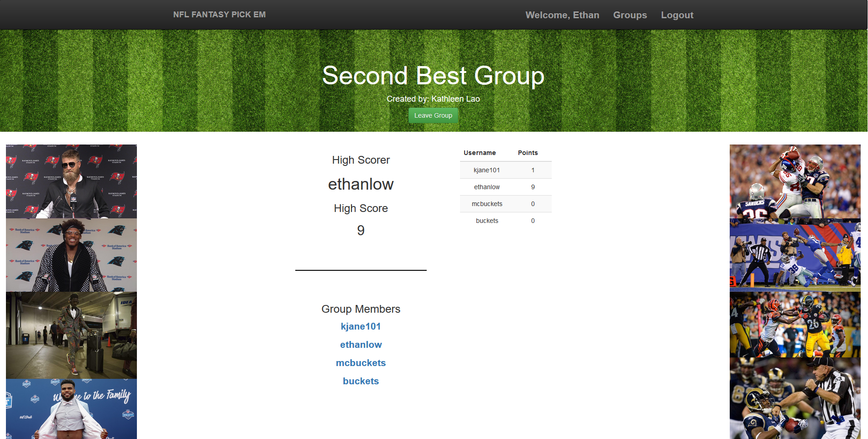
Task: Select buckets cell in the points table
Action: [x=487, y=221]
